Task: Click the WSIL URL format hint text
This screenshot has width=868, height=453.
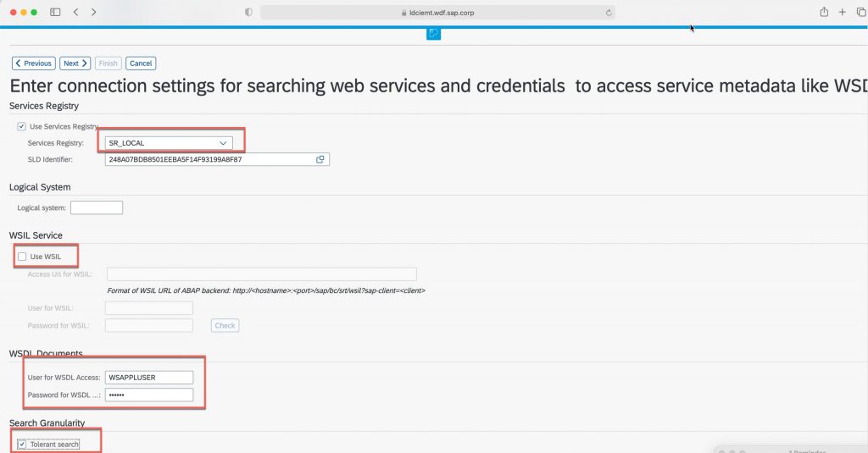Action: pyautogui.click(x=266, y=290)
